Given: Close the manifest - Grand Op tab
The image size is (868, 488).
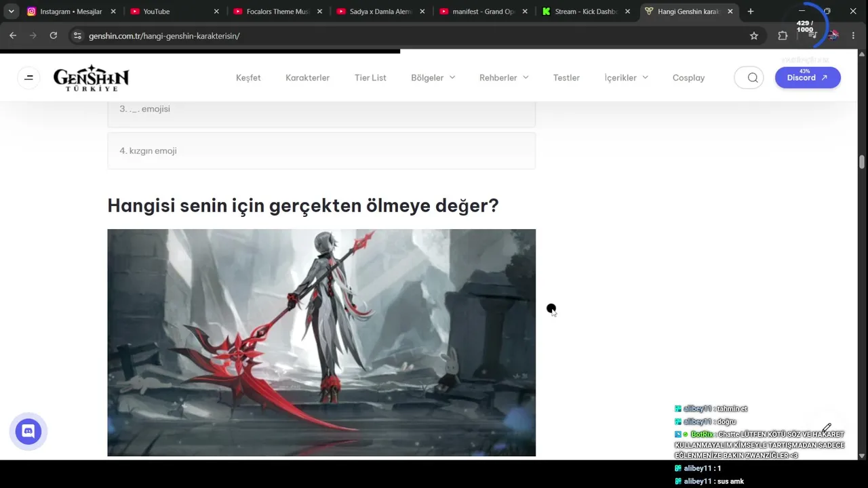Looking at the screenshot, I should tap(525, 12).
